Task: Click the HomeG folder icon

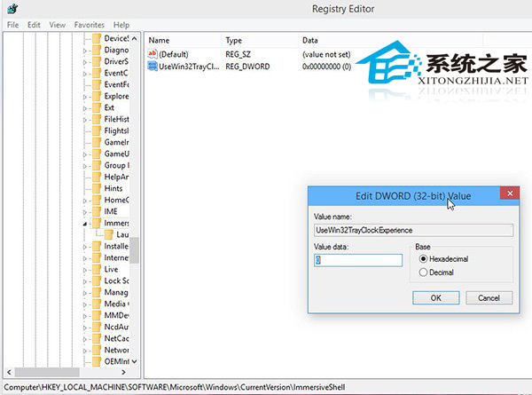Action: coord(97,200)
